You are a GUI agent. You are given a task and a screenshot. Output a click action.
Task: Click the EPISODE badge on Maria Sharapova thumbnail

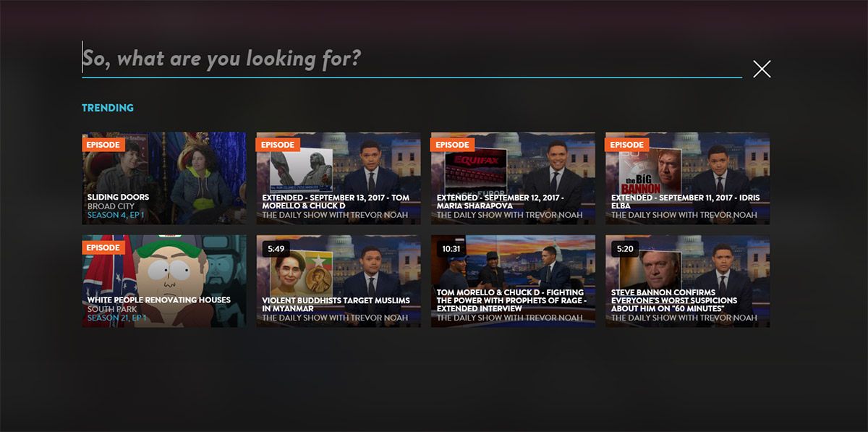tap(452, 145)
